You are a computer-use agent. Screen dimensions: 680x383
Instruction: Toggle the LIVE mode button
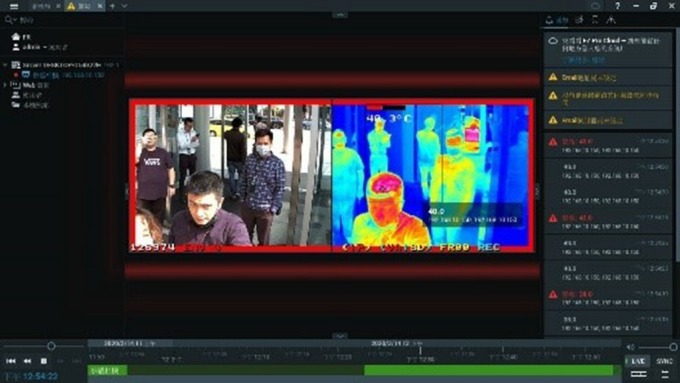(x=637, y=361)
